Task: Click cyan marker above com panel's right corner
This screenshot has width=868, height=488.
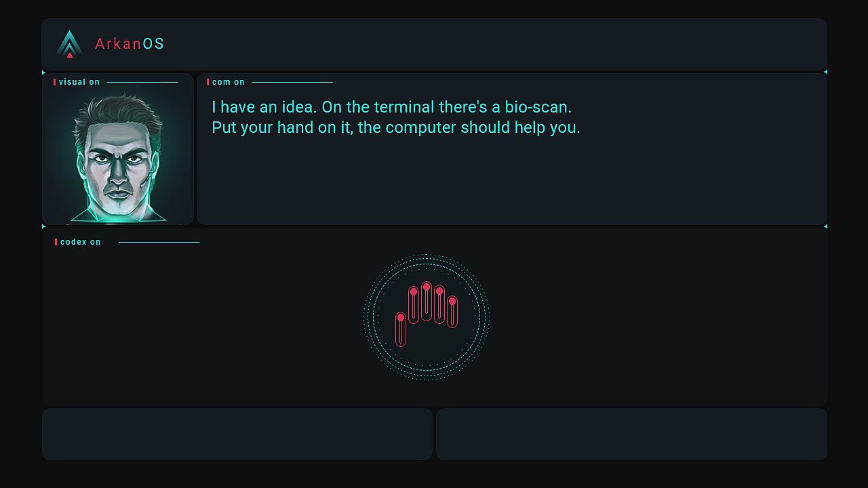Action: click(825, 72)
